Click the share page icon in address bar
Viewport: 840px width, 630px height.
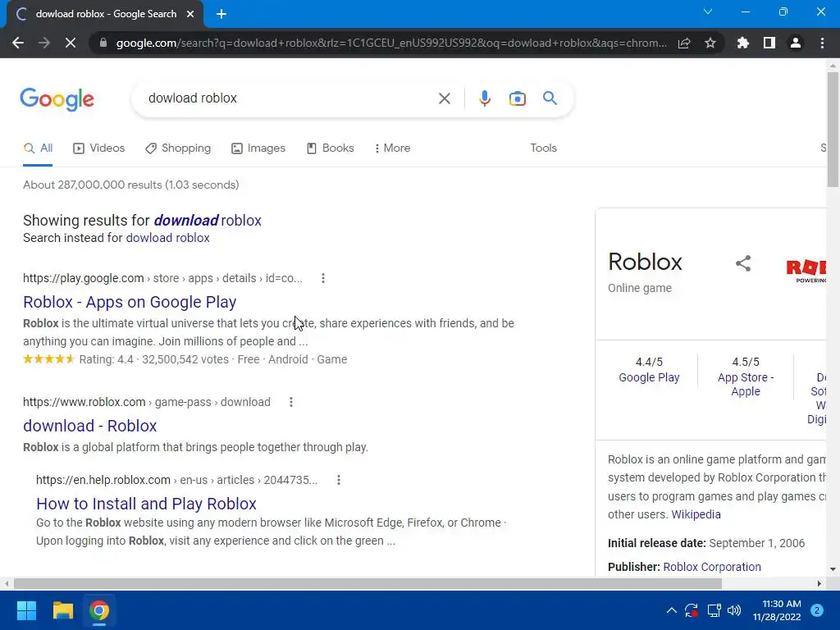click(x=684, y=43)
